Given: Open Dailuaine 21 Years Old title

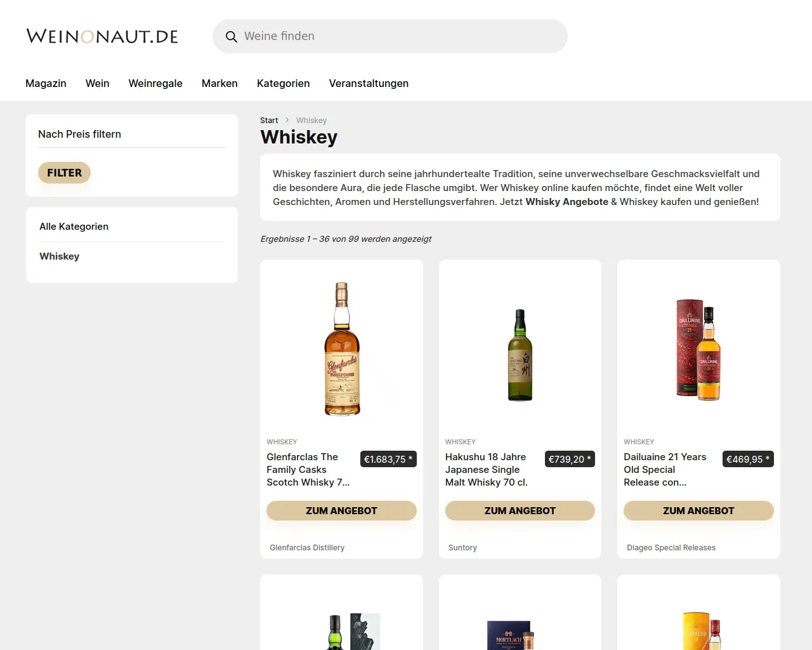Looking at the screenshot, I should coord(665,470).
